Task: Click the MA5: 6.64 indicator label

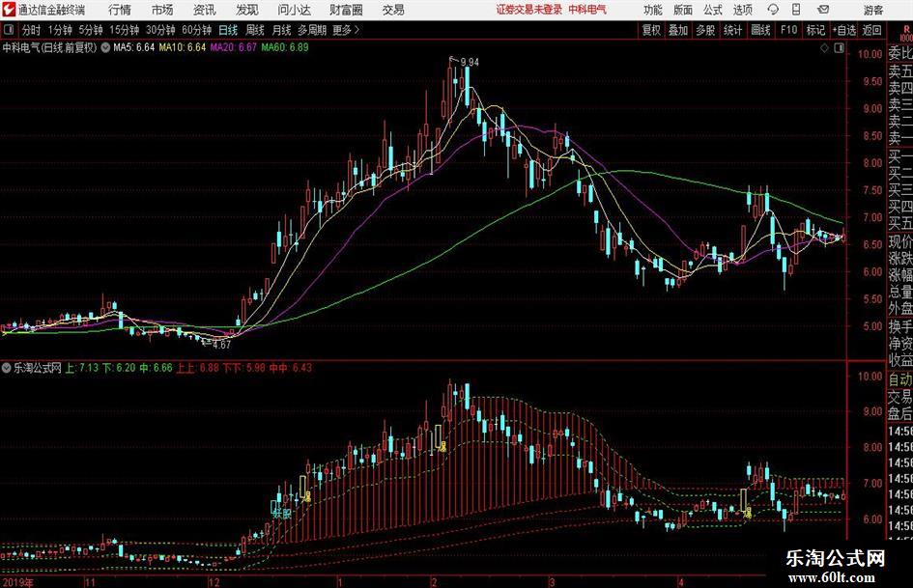Action: pos(134,47)
